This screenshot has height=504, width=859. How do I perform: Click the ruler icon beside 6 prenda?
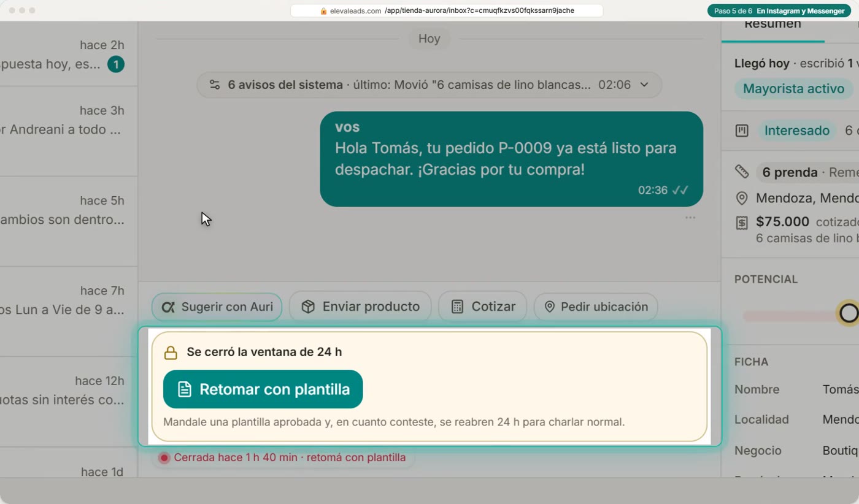(742, 172)
